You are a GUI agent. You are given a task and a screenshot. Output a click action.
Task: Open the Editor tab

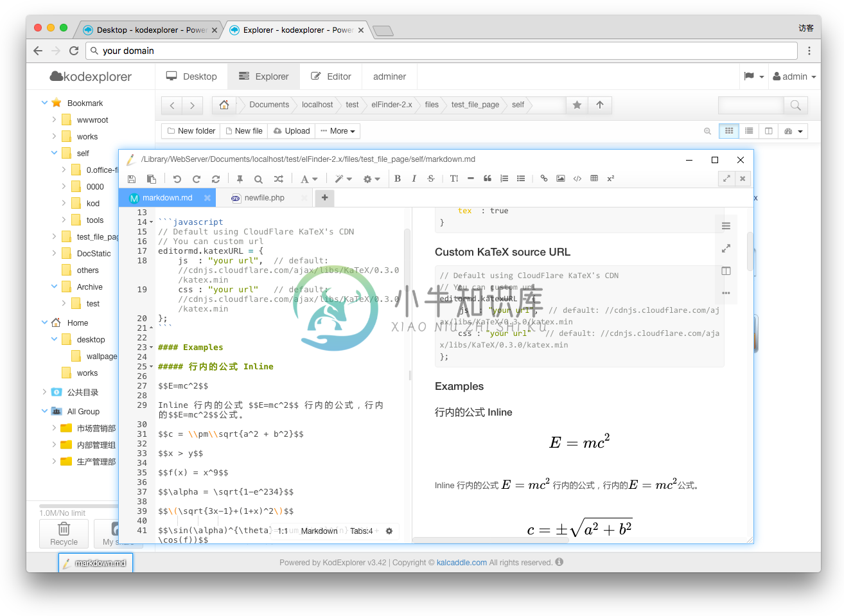coord(331,76)
